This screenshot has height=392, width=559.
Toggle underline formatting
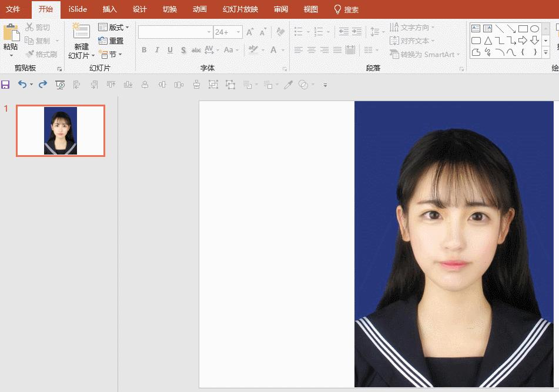(x=170, y=50)
